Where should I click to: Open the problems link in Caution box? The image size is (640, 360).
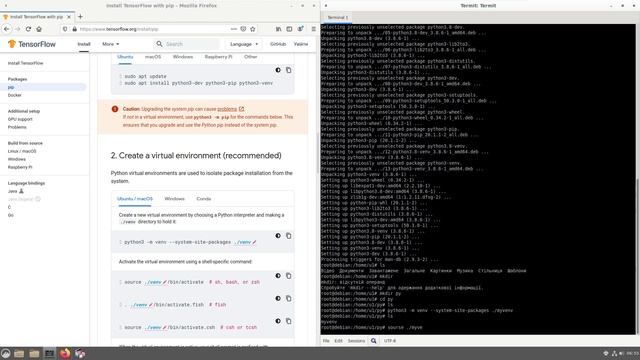227,109
